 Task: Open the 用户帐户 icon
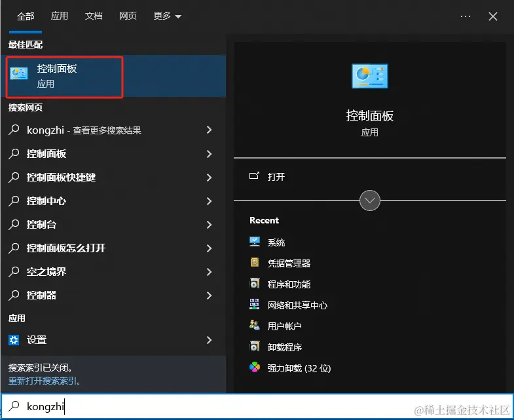pos(255,326)
